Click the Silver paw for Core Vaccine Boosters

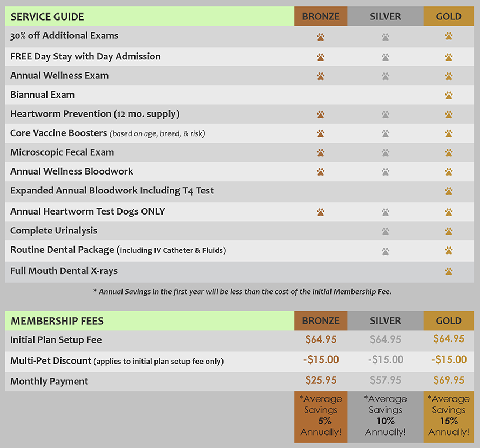[x=386, y=133]
